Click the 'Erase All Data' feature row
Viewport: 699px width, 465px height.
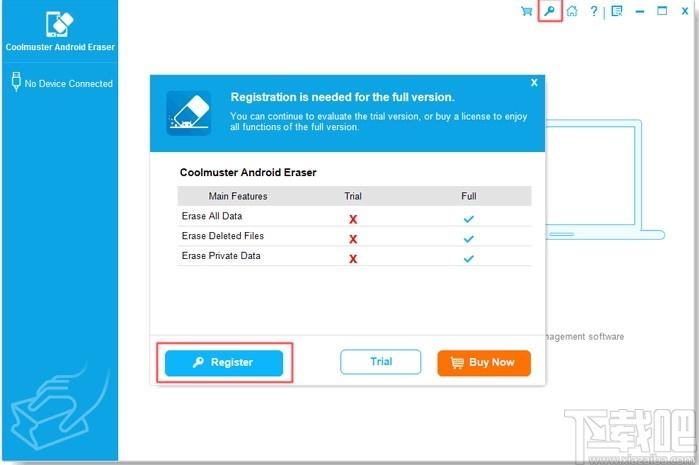coord(354,216)
